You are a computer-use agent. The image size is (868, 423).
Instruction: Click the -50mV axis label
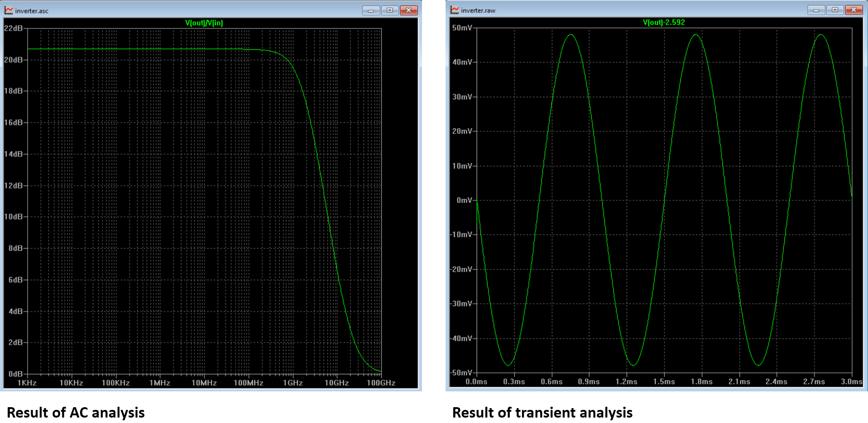[x=461, y=372]
